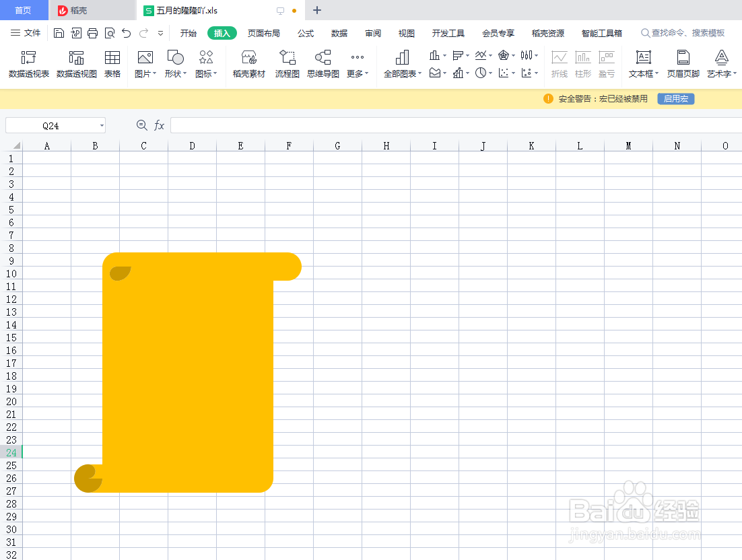The height and width of the screenshot is (560, 742).
Task: Open the Name Box dropdown showing Q24
Action: (100, 125)
